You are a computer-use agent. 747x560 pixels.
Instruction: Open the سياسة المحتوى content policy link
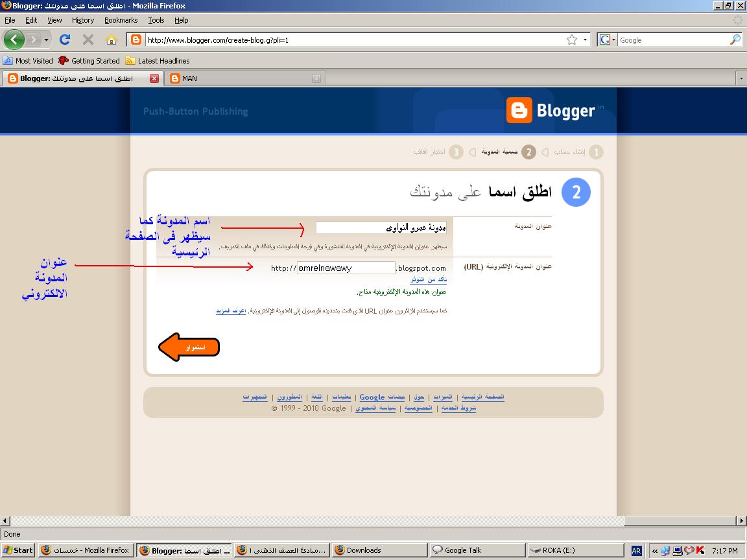click(x=375, y=408)
